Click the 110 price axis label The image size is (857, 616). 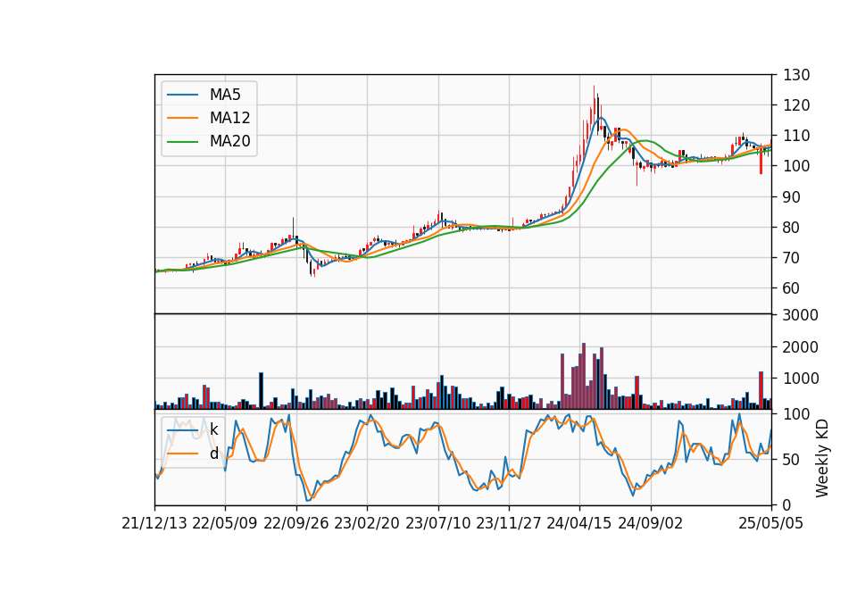(x=796, y=136)
